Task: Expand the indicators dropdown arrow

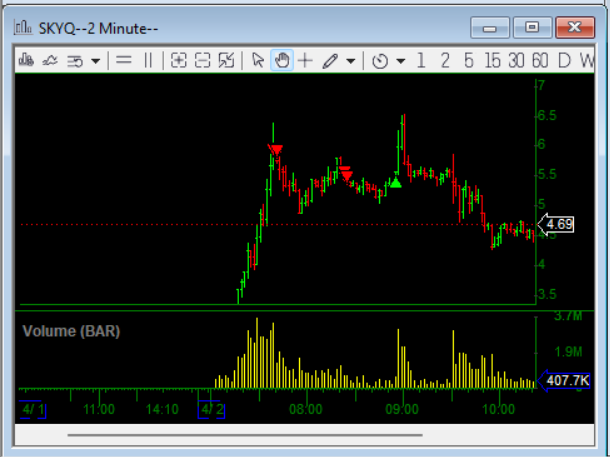Action: (96, 61)
